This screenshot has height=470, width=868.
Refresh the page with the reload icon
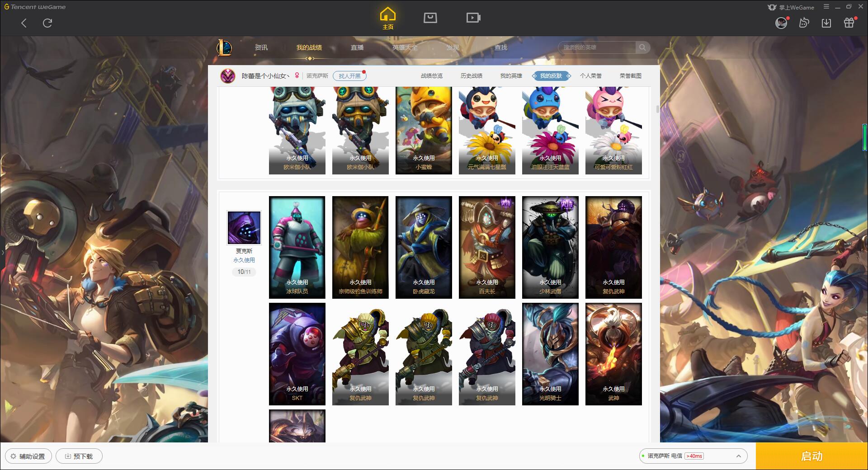[47, 23]
